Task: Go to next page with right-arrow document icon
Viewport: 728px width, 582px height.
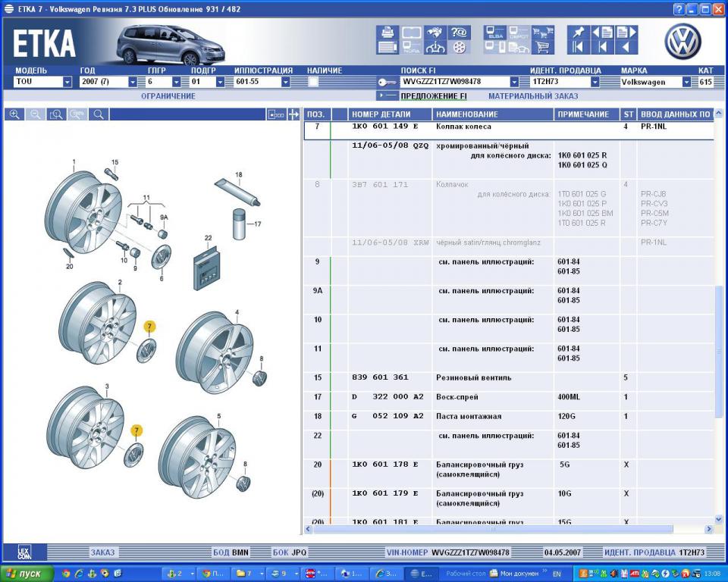Action: click(x=626, y=33)
